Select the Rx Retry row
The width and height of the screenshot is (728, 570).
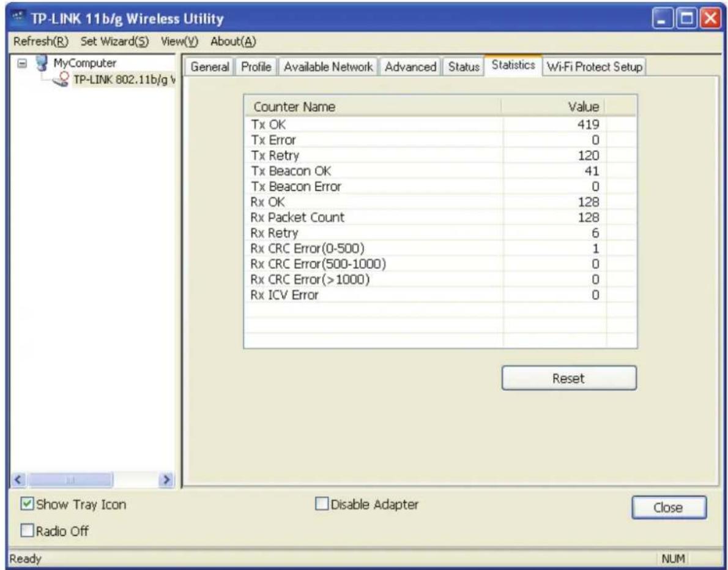440,233
